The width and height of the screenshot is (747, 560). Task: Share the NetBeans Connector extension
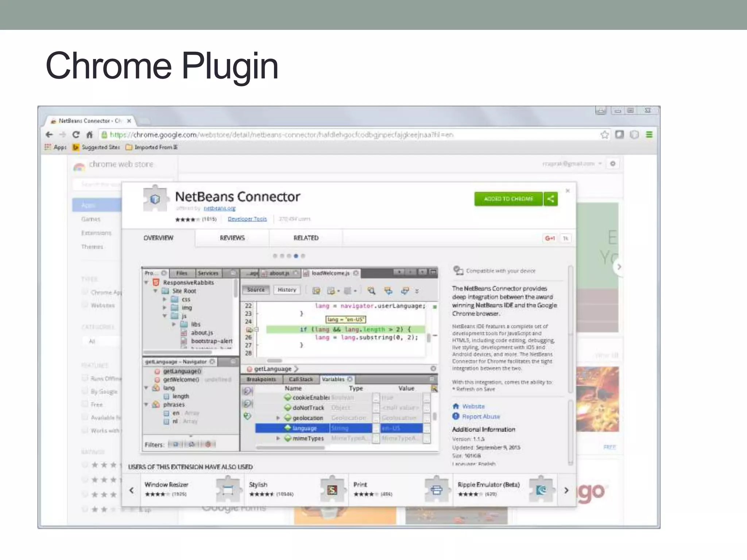(551, 199)
